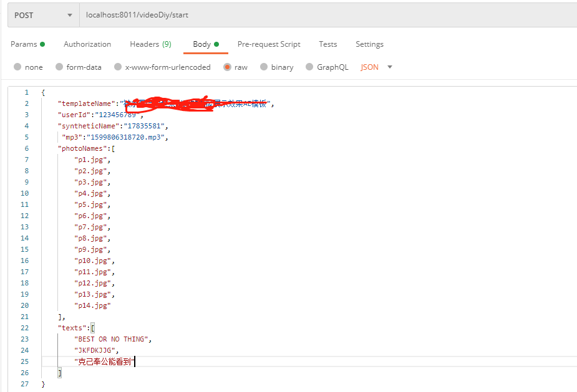The height and width of the screenshot is (392, 577).
Task: Select the none body type radio
Action: coord(17,67)
